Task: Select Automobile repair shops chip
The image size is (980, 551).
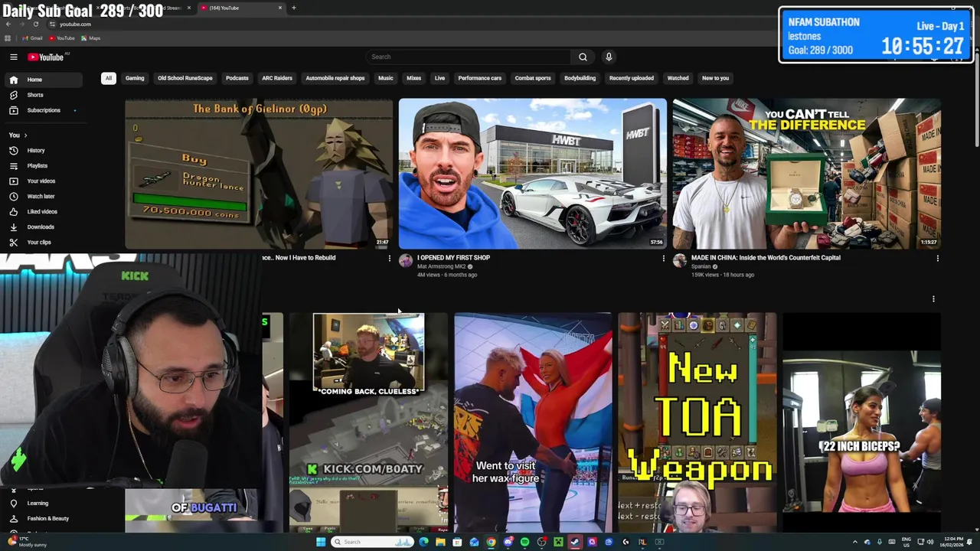Action: pos(335,78)
